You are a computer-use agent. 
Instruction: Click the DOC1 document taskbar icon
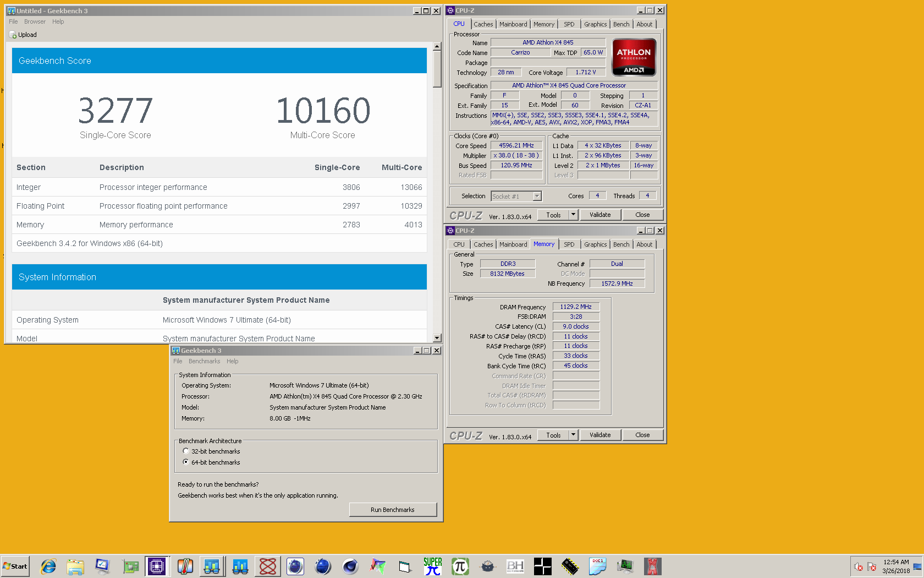click(x=598, y=566)
